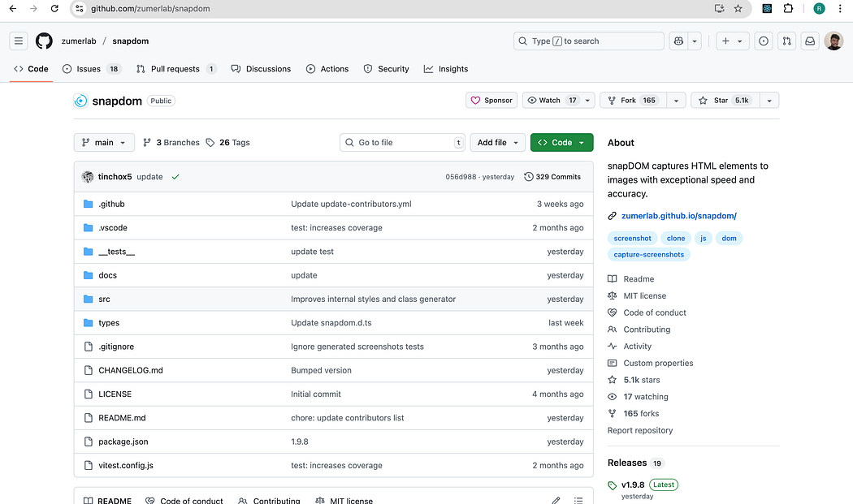Open README outline list icon
Screen dimensions: 853x504
point(578,500)
